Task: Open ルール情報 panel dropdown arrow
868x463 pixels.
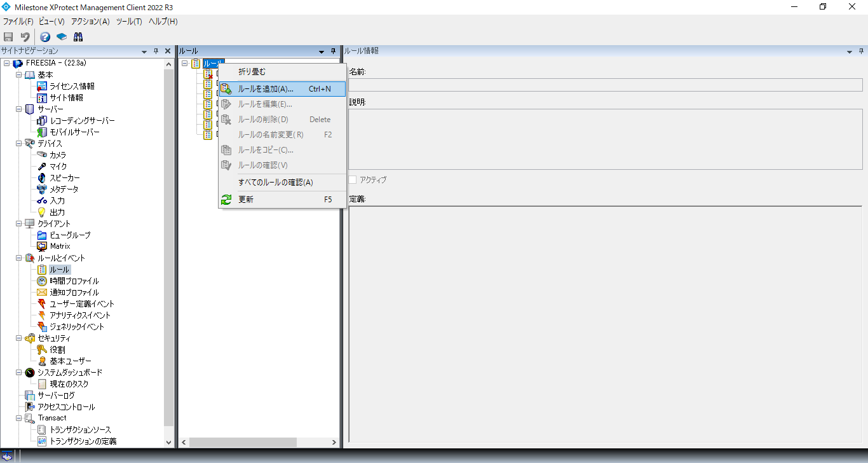Action: [x=850, y=51]
